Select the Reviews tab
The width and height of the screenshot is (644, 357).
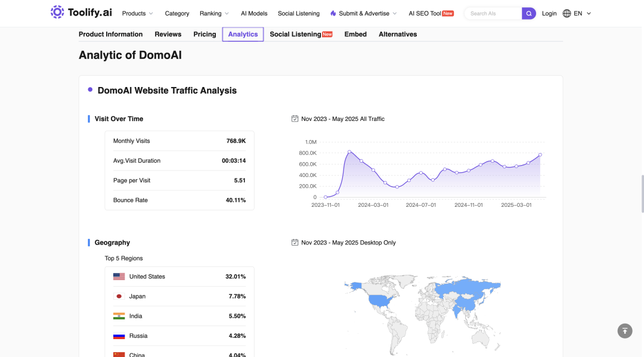(x=168, y=34)
